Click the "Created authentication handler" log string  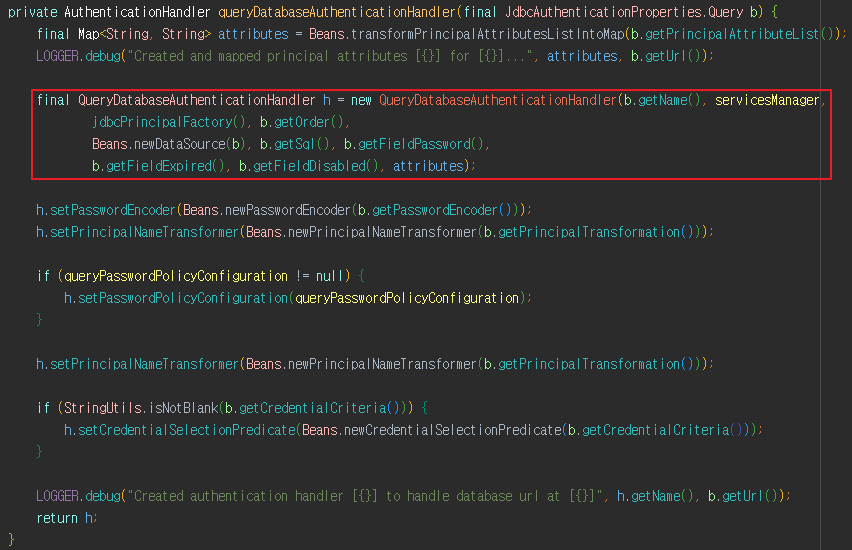point(365,496)
